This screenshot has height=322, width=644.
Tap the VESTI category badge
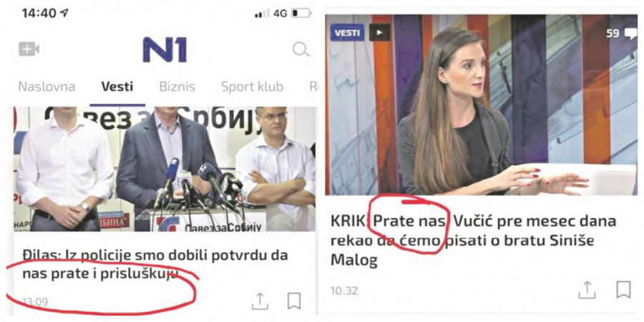point(347,32)
